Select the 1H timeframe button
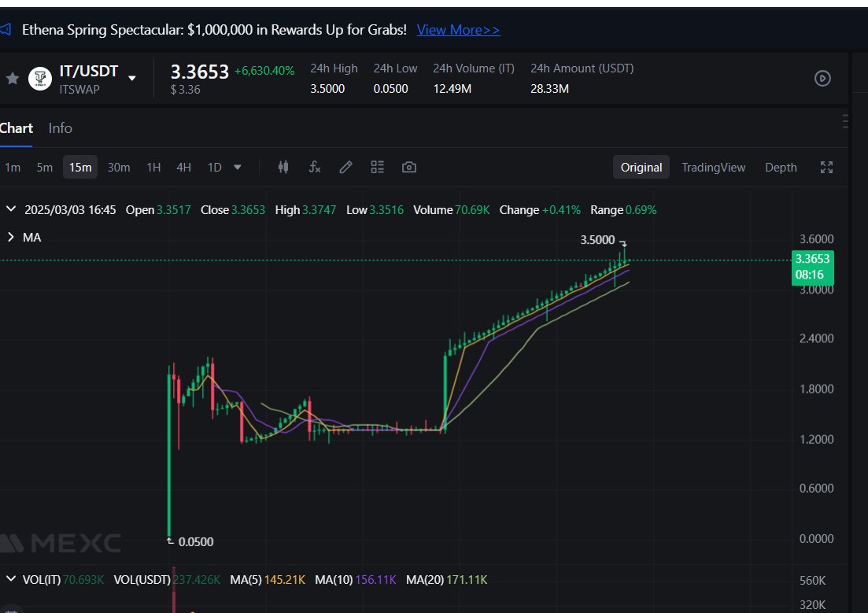 (153, 167)
